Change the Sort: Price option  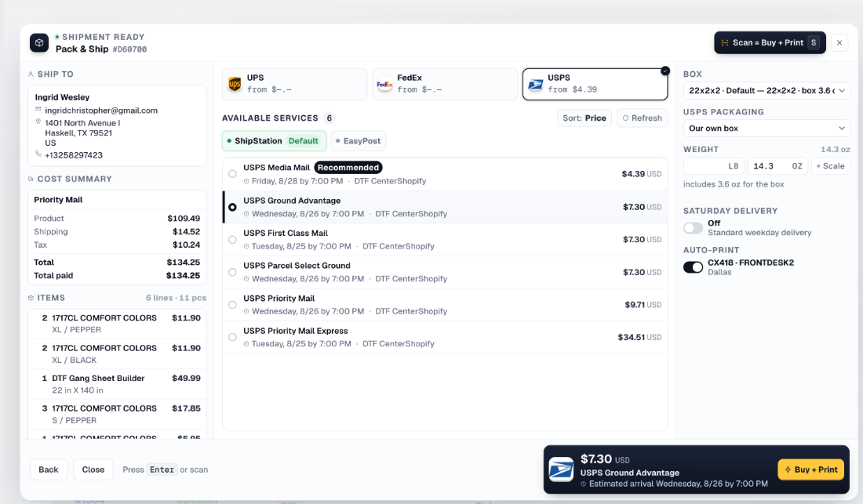coord(584,118)
